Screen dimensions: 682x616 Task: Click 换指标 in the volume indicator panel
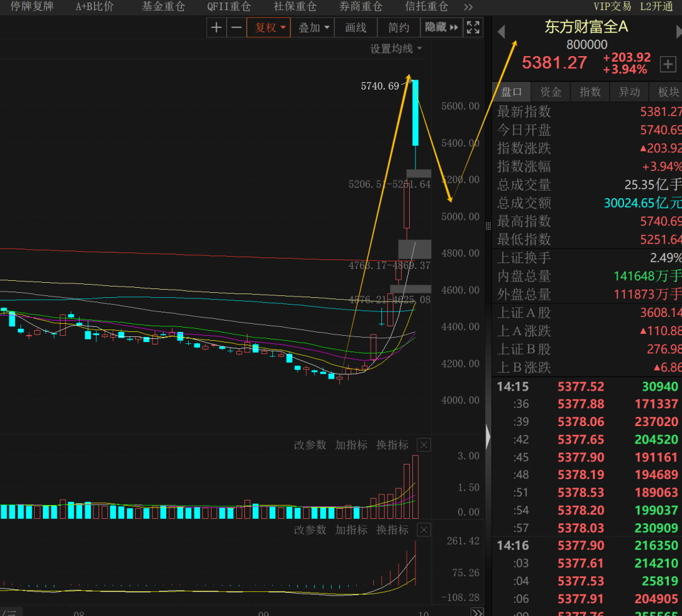click(392, 445)
